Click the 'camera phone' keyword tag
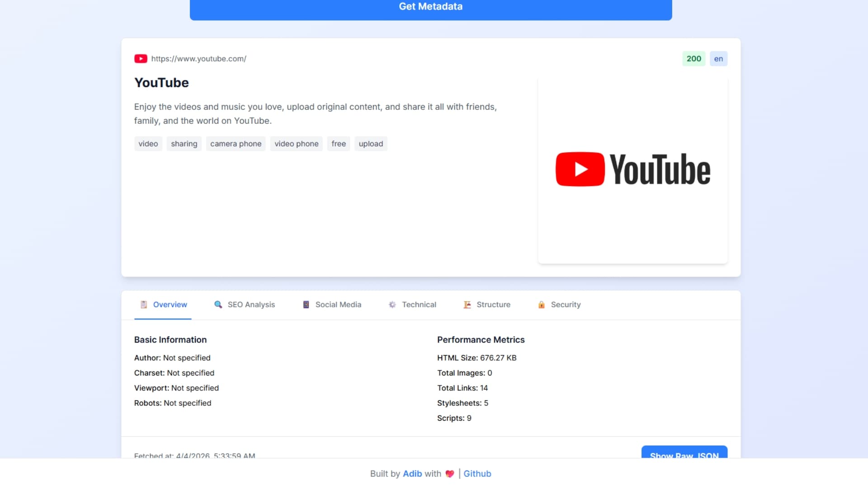The height and width of the screenshot is (488, 868). point(236,144)
